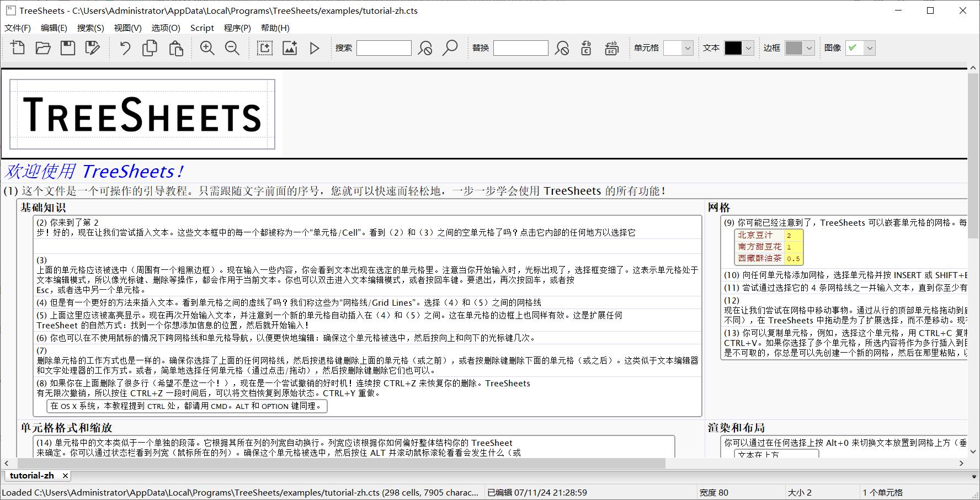The height and width of the screenshot is (500, 980).
Task: Open the tab list dropdown arrow at bottom right
Action: (x=974, y=476)
